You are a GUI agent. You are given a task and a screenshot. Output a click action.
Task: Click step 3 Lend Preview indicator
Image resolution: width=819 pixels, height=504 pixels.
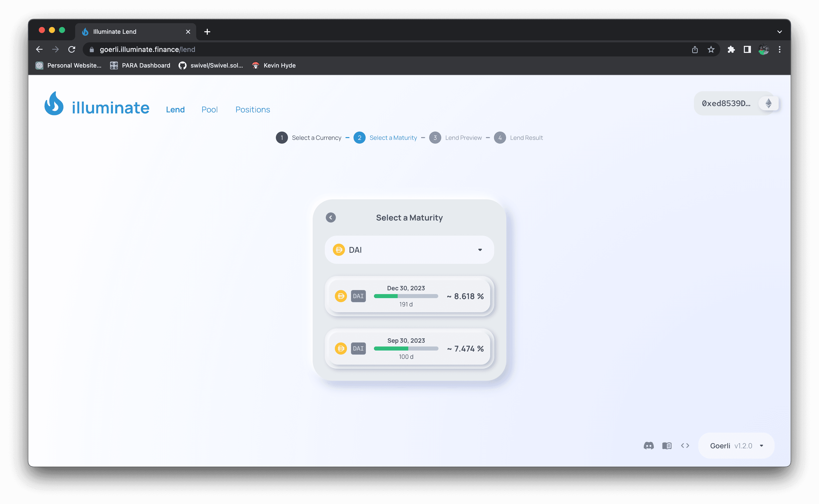[x=435, y=137]
